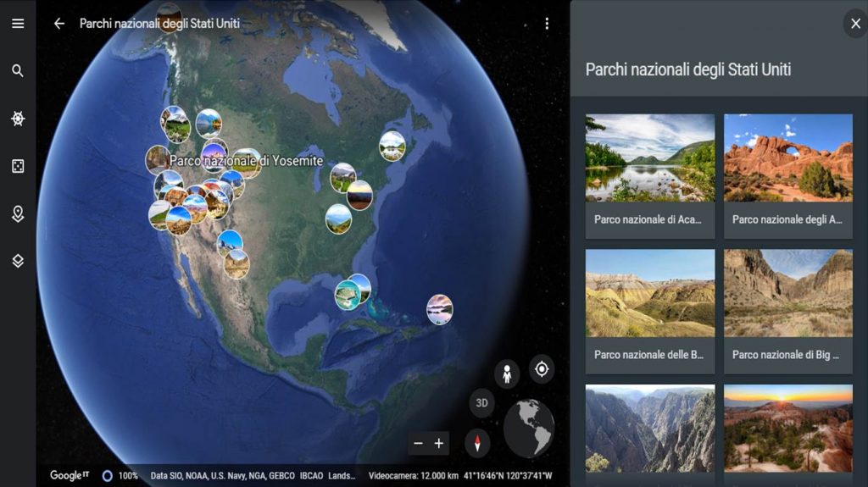
Task: Open the search tool in sidebar
Action: 18,71
